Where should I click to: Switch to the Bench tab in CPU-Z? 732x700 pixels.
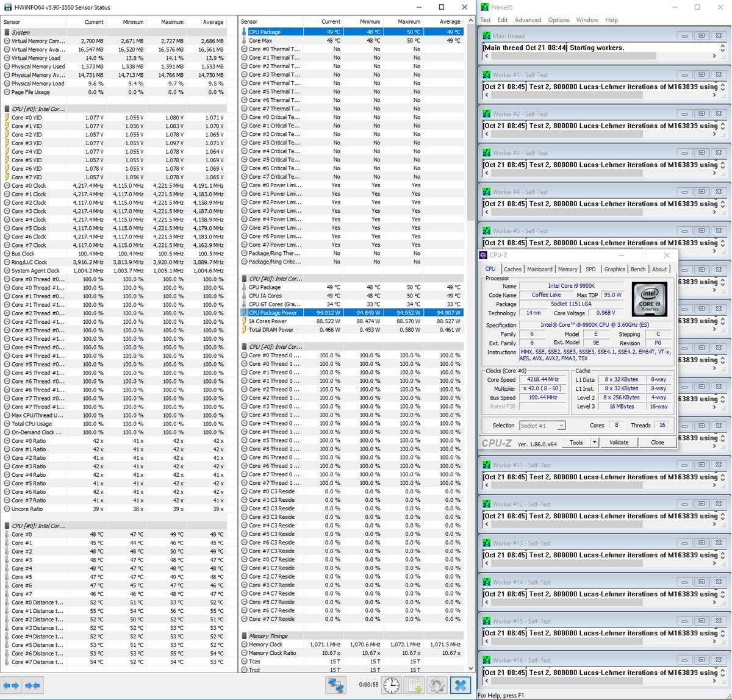click(638, 269)
